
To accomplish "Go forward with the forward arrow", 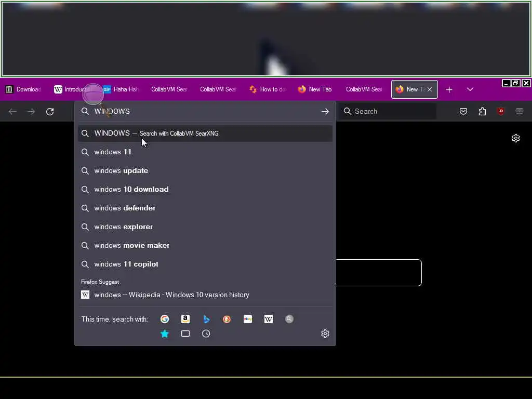I will click(31, 112).
